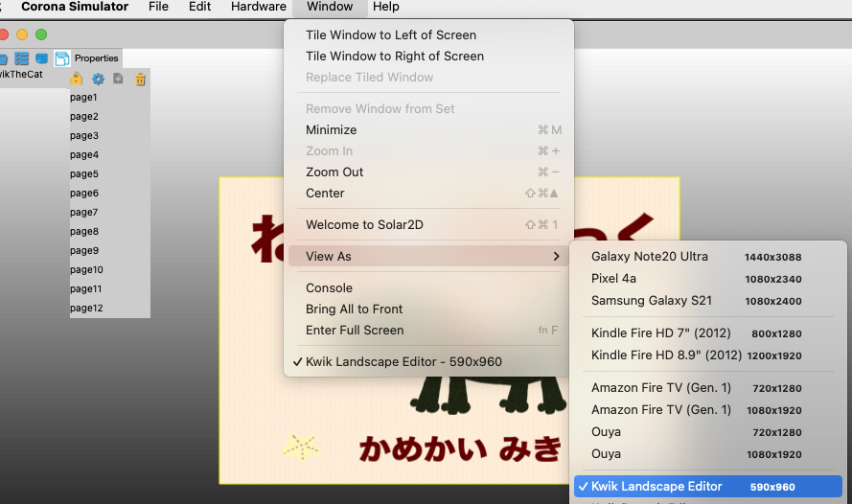Switch to the Properties tab
This screenshot has width=852, height=504.
tap(96, 58)
